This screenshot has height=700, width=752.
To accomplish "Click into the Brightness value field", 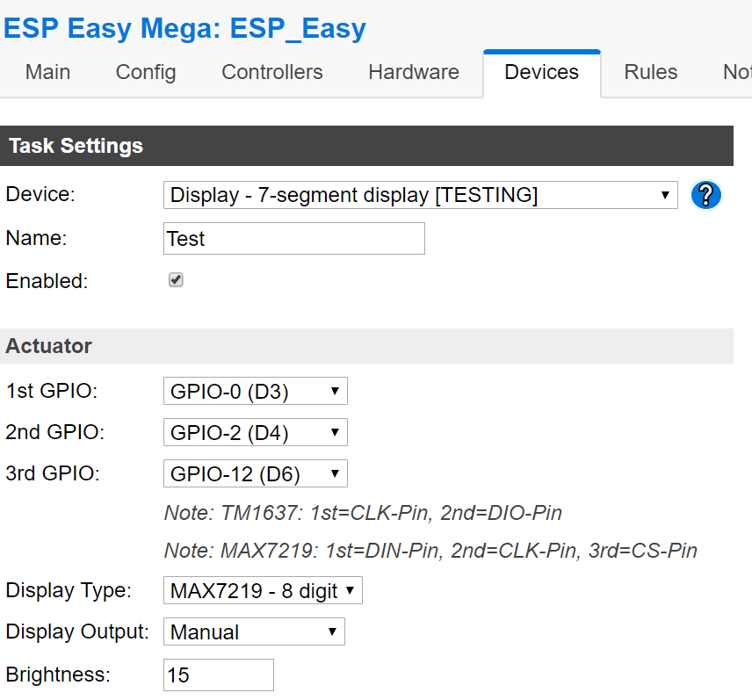I will [219, 675].
